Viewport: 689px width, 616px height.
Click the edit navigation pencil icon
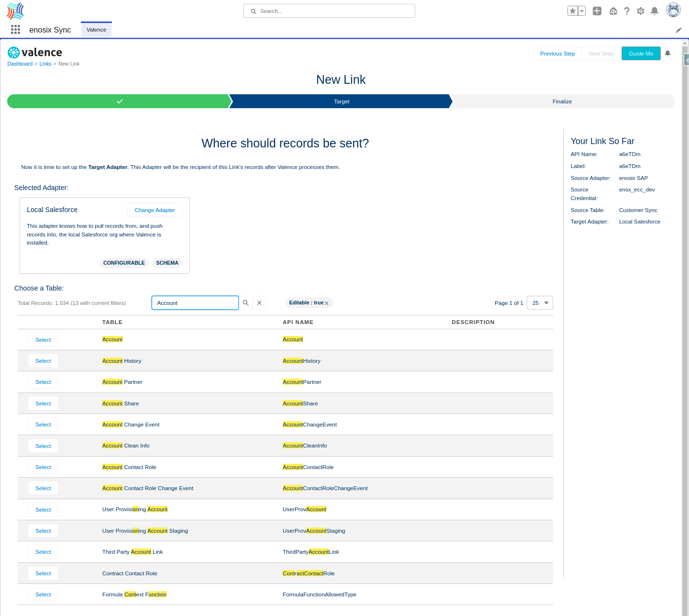point(678,30)
